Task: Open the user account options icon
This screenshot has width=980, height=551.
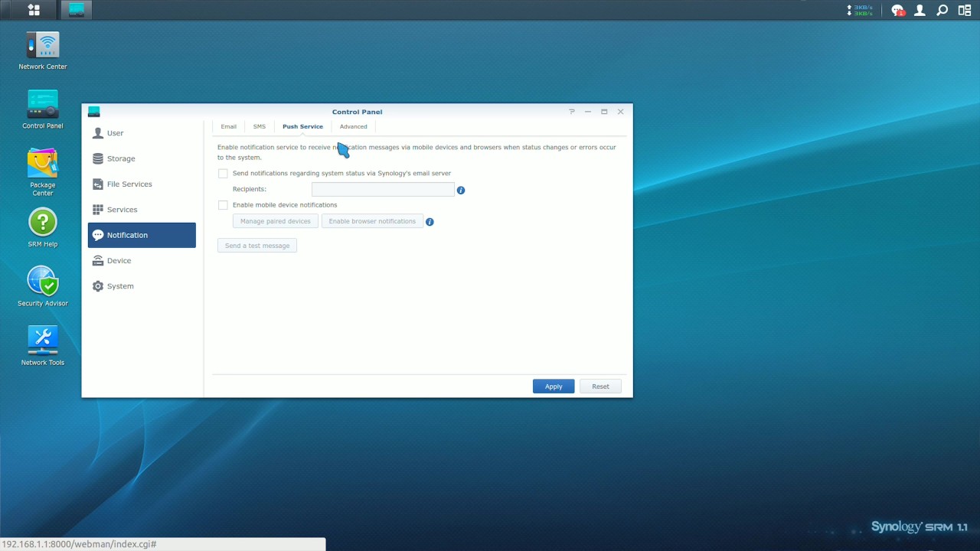Action: [x=920, y=10]
